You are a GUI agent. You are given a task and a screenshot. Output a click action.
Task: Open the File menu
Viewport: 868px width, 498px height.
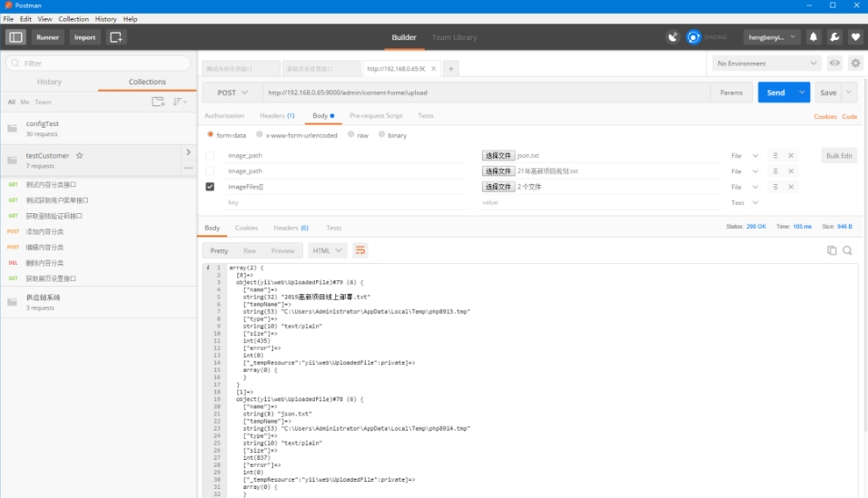[8, 19]
